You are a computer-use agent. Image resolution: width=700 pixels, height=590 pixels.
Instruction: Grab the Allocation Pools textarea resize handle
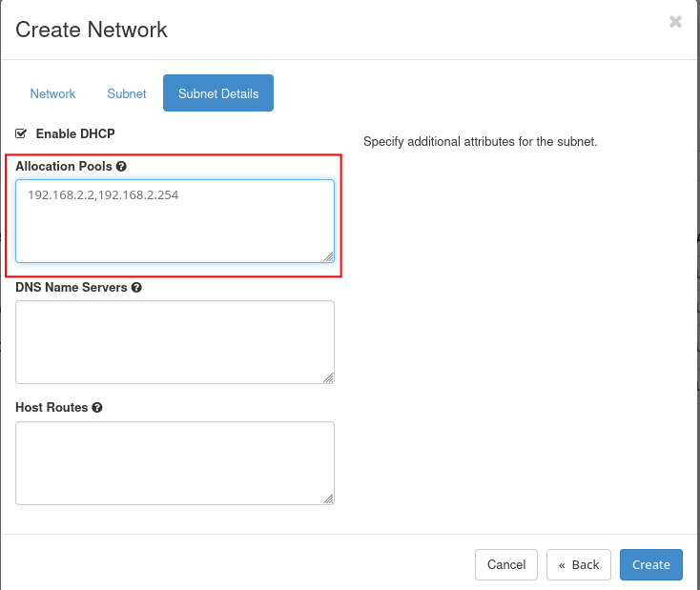[x=328, y=255]
